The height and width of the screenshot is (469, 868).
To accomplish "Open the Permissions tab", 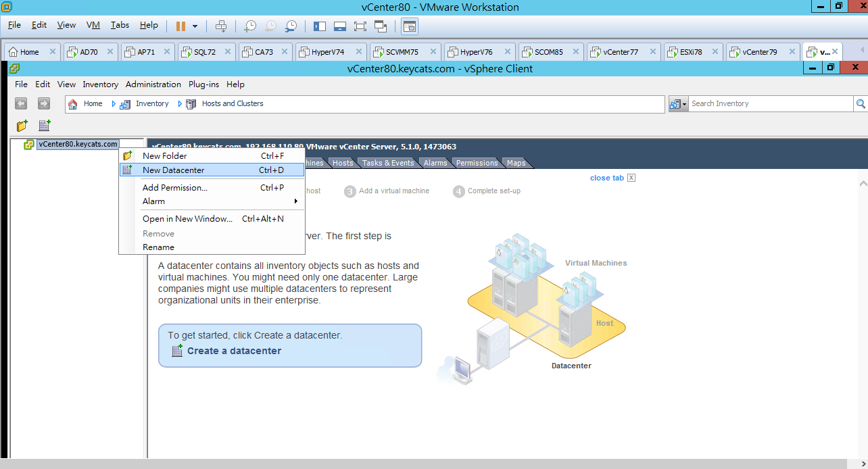I will [x=477, y=163].
